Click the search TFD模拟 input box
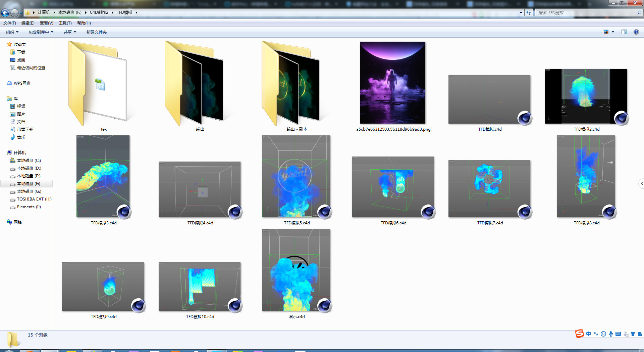This screenshot has height=352, width=644. (x=585, y=12)
